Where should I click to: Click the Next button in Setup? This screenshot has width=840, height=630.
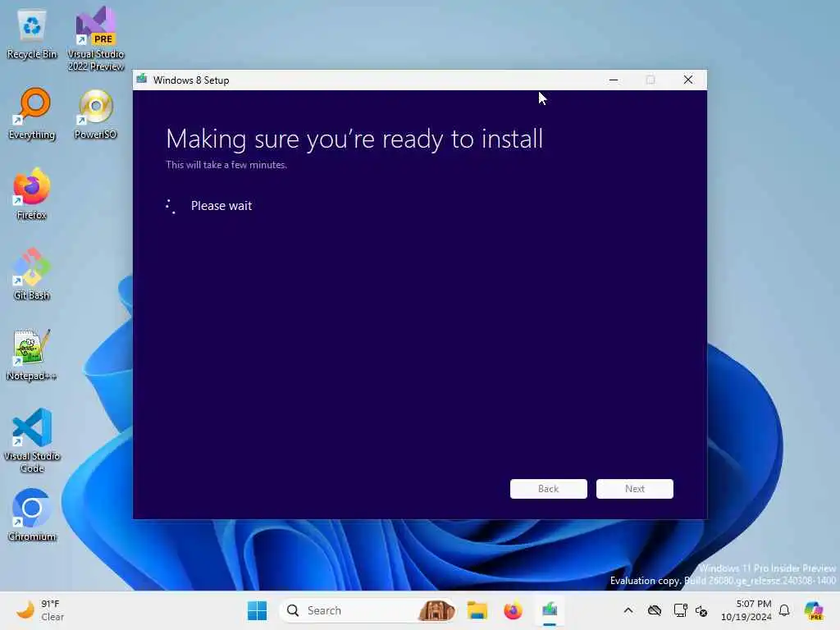point(635,489)
